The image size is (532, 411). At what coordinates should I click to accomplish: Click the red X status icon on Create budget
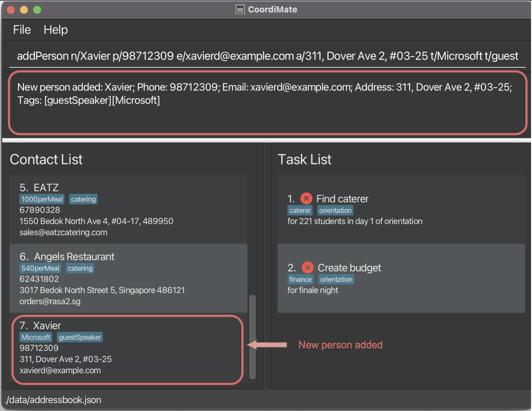click(307, 268)
